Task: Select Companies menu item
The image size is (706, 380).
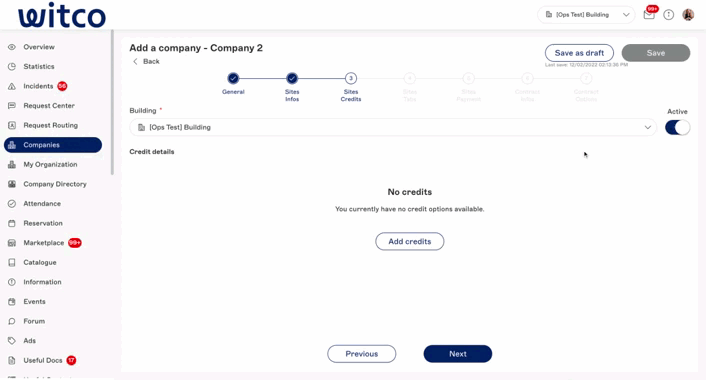Action: tap(53, 145)
